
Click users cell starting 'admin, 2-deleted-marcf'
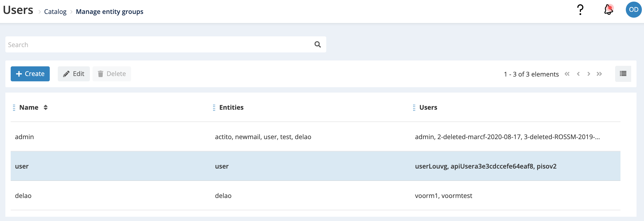click(507, 137)
